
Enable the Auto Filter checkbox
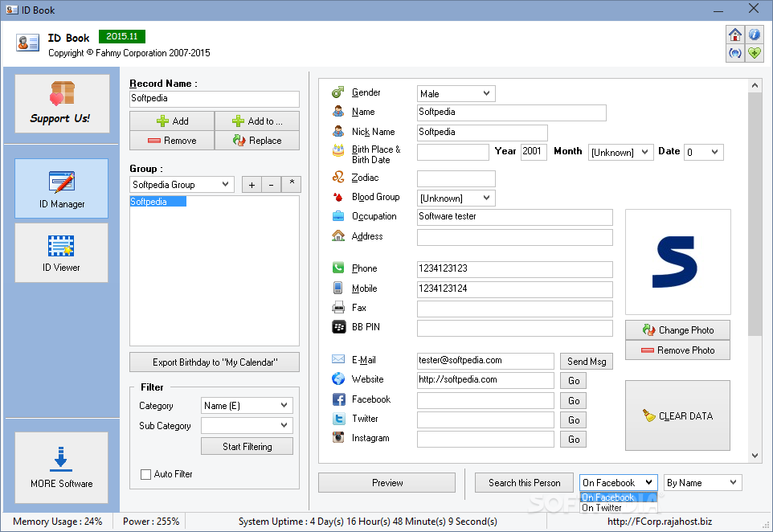pos(146,474)
